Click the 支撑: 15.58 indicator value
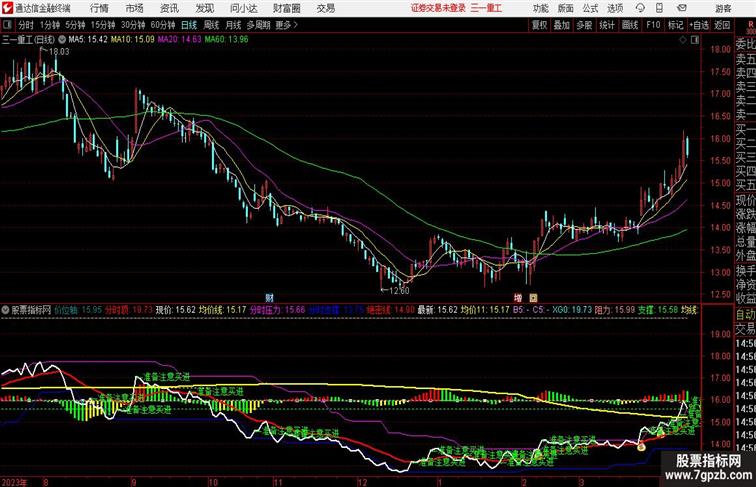 (x=658, y=310)
